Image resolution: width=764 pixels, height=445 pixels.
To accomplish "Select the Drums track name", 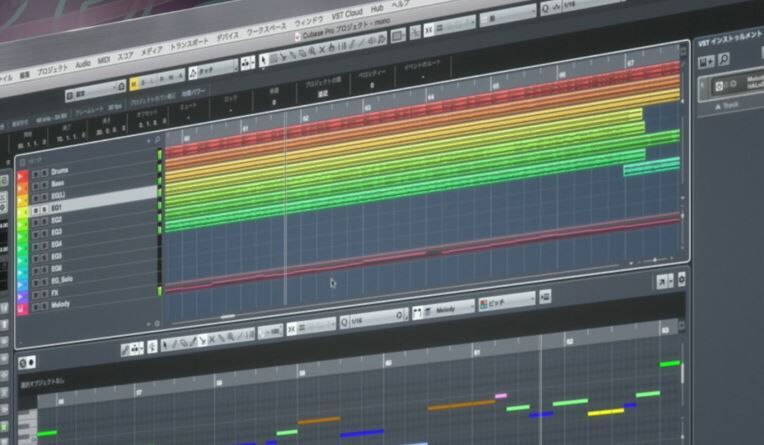I will pos(59,171).
